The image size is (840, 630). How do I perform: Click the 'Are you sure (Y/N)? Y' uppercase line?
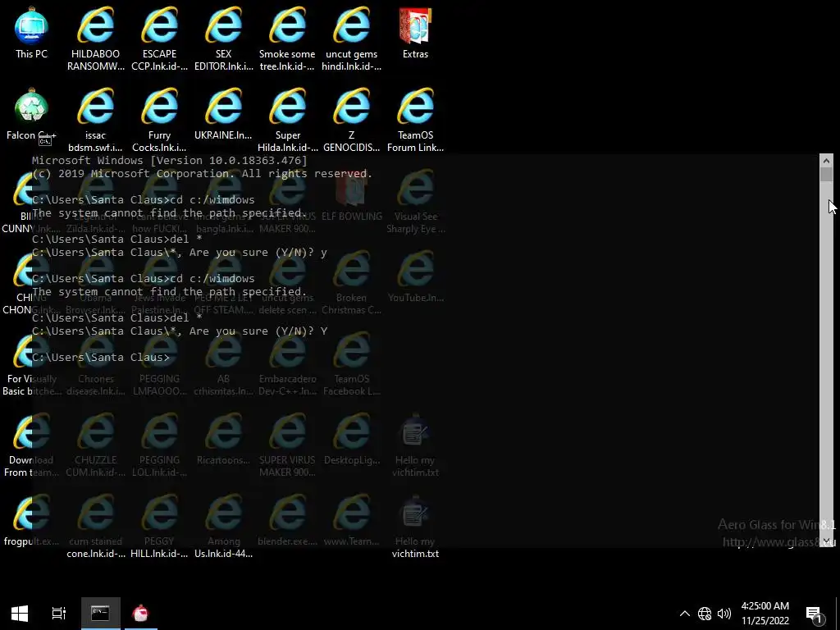click(x=180, y=331)
